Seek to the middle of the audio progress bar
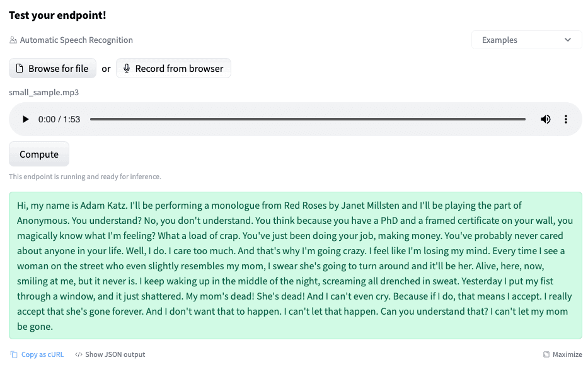This screenshot has width=588, height=367. pos(308,119)
